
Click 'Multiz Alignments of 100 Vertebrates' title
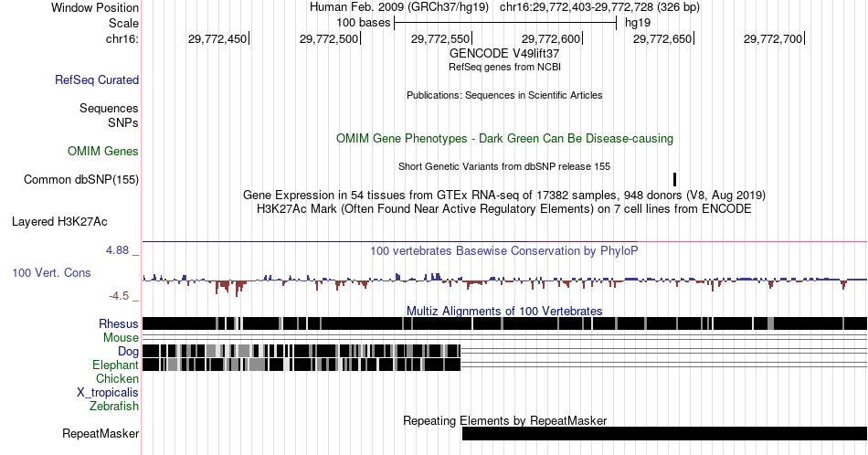pyautogui.click(x=504, y=311)
